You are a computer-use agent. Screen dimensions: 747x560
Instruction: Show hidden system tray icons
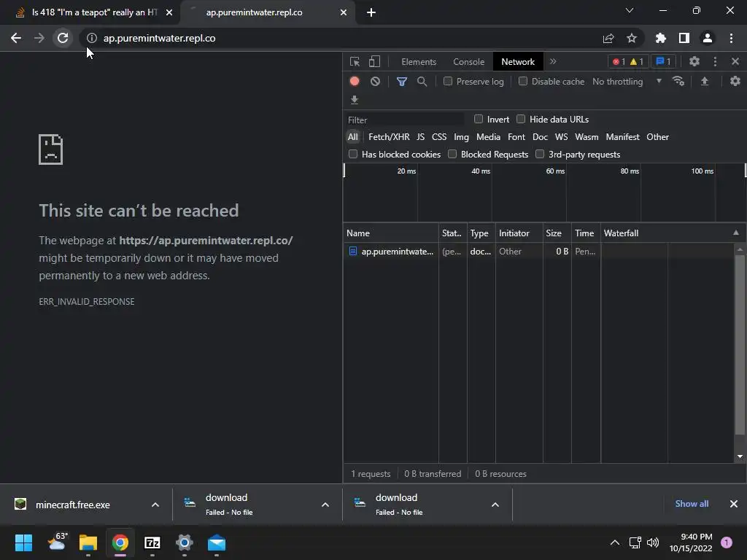click(615, 542)
